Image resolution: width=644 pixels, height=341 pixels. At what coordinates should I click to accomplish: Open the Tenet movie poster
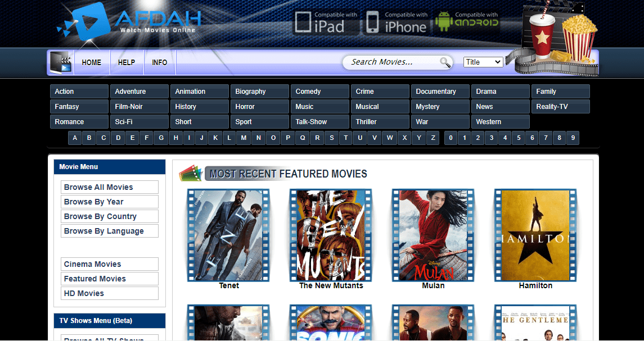[x=228, y=235]
